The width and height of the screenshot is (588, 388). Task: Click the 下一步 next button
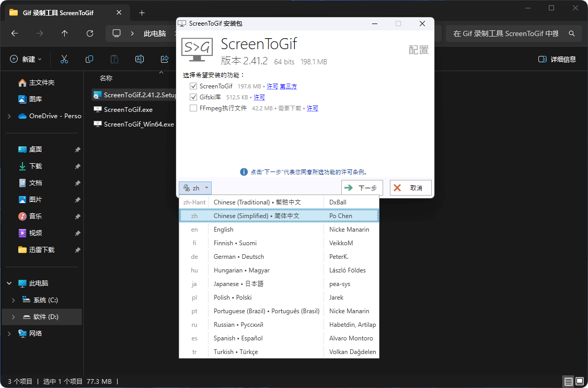point(362,188)
